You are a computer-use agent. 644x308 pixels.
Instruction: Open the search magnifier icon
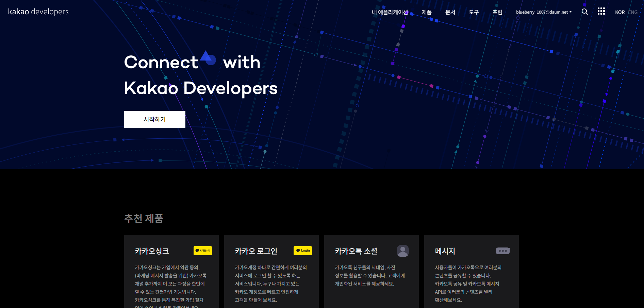click(585, 12)
